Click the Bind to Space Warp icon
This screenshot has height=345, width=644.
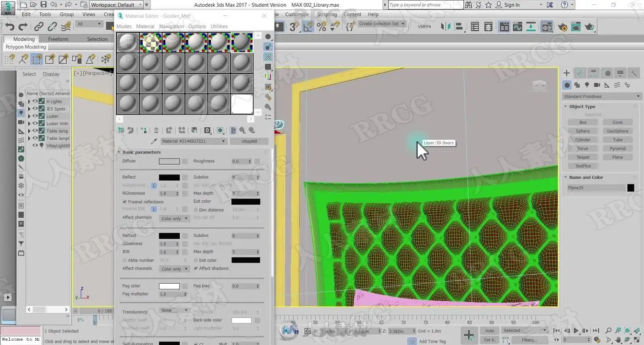66,27
